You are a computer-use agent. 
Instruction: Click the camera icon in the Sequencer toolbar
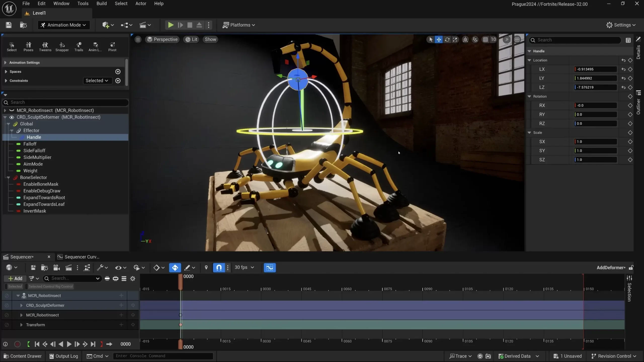pos(56,267)
